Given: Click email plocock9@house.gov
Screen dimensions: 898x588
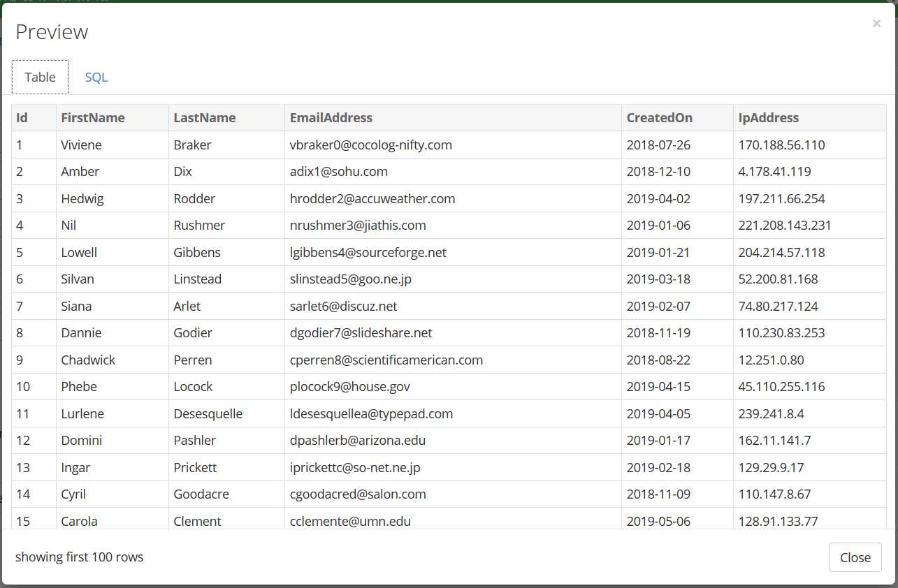Looking at the screenshot, I should point(350,387).
